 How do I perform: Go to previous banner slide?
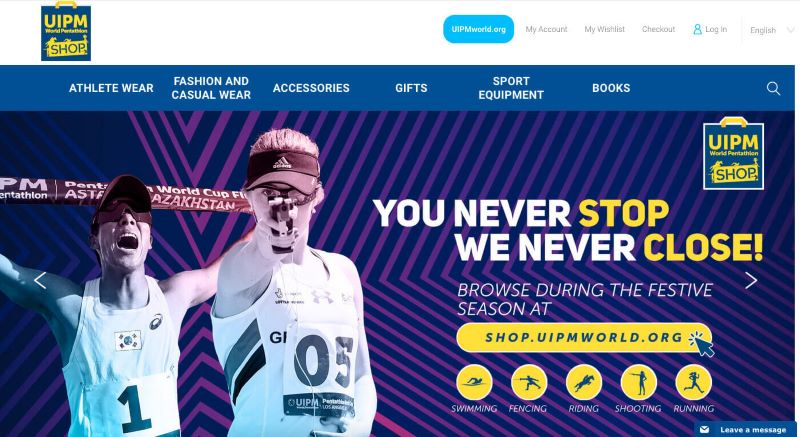(x=40, y=280)
